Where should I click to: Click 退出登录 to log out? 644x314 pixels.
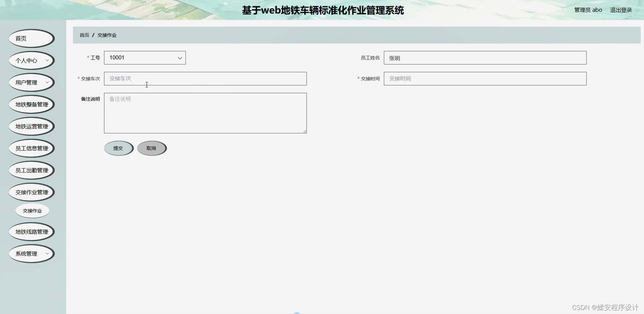pos(621,10)
